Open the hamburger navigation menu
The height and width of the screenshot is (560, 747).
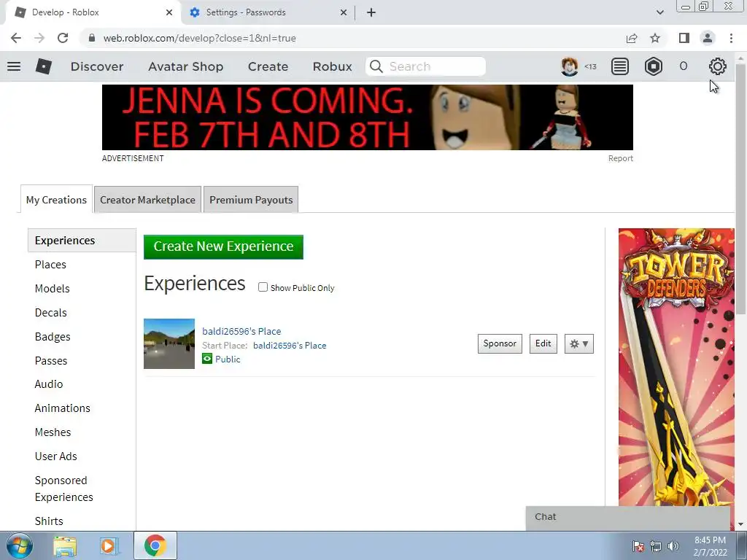(x=14, y=66)
